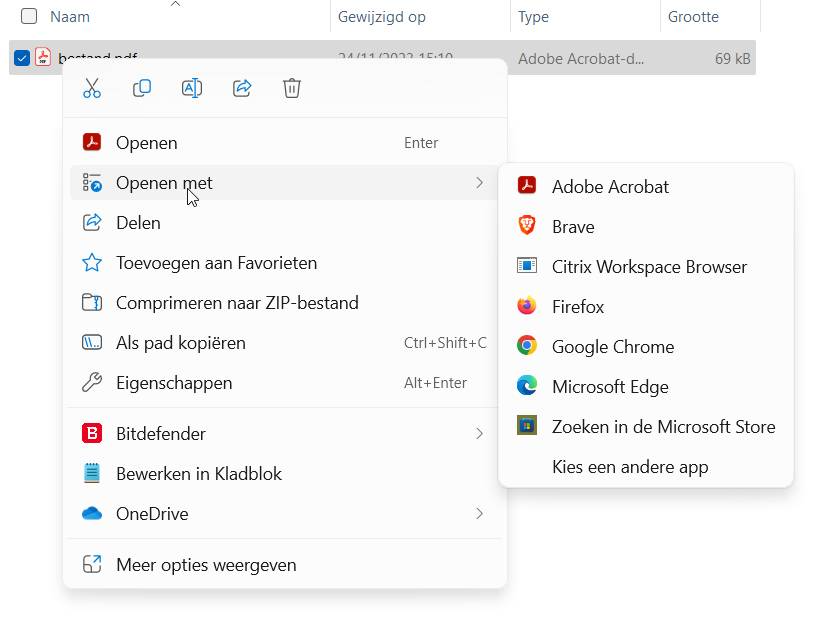Screen dimensions: 827x624
Task: Click the OneDrive cloud icon
Action: [92, 513]
